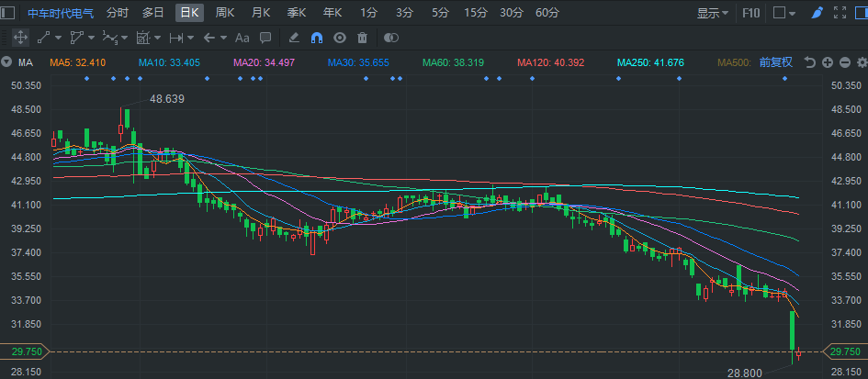
Task: Open the chart layout square dropdown
Action: 784,13
